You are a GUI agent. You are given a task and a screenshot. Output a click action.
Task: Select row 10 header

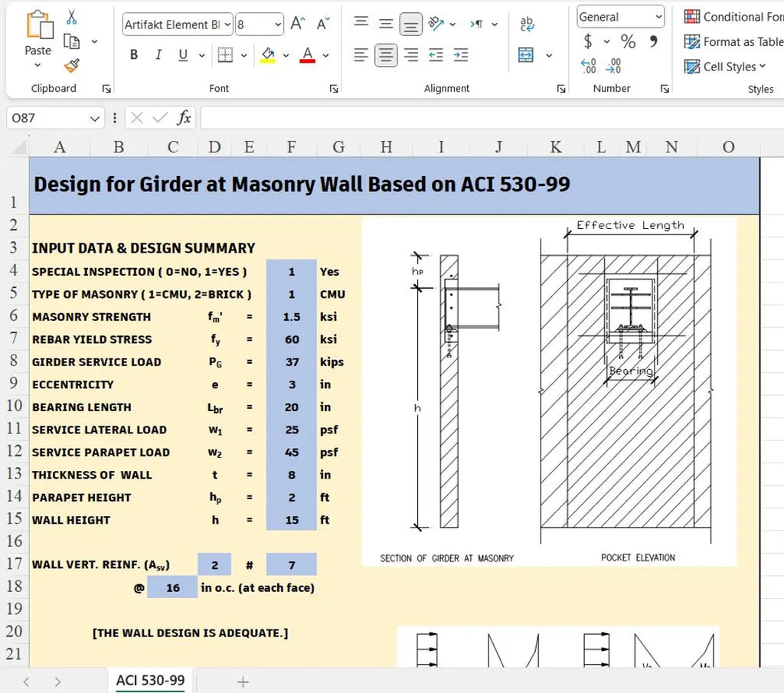[15, 406]
